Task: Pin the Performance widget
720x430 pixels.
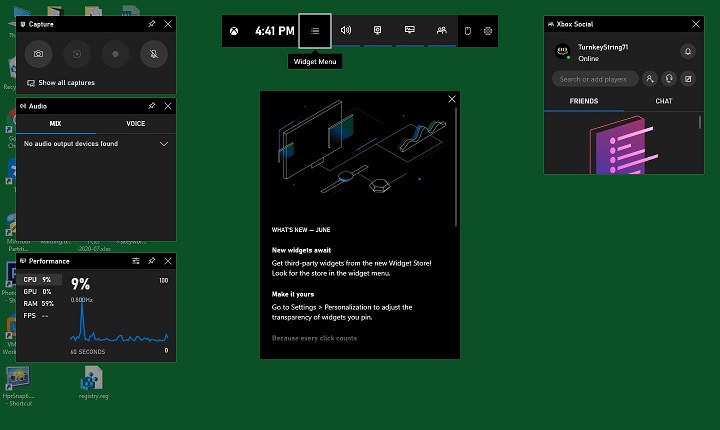Action: tap(152, 261)
